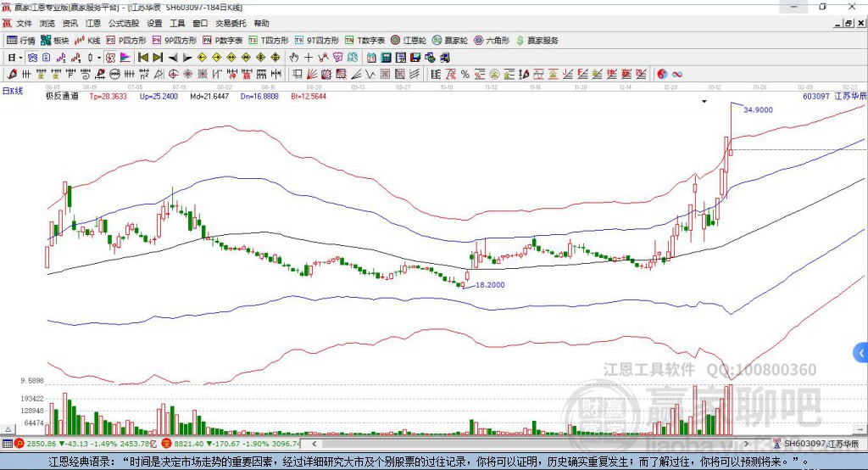
Task: Click the 日K线 label
Action: [x=12, y=91]
